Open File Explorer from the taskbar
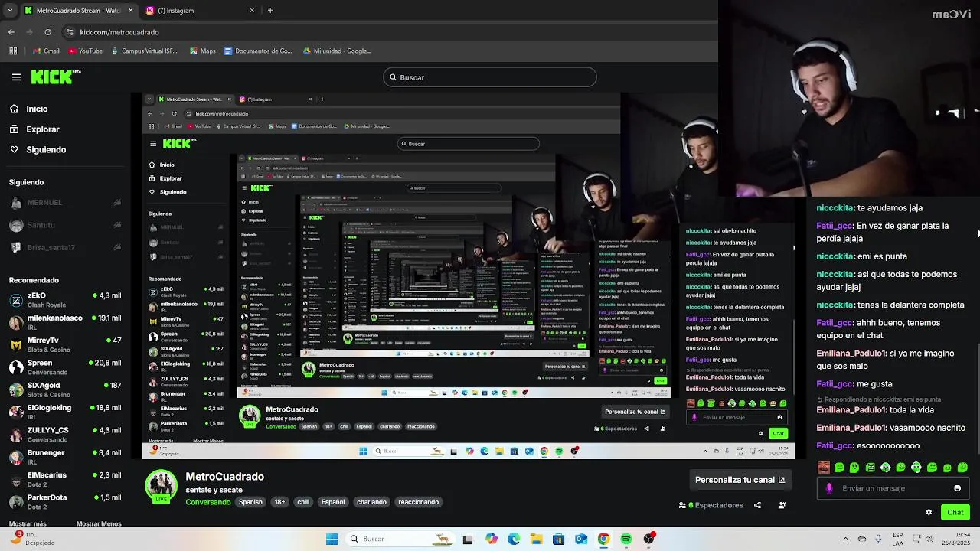The width and height of the screenshot is (980, 551). (536, 539)
